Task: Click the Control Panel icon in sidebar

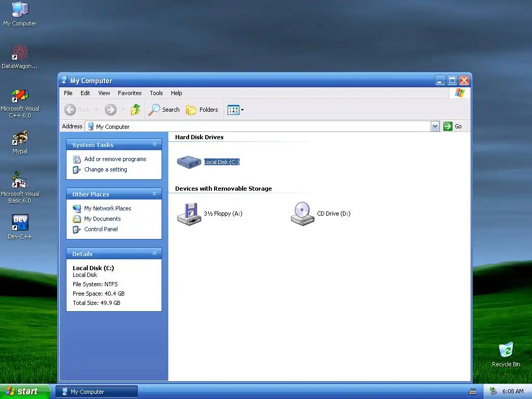Action: point(77,229)
